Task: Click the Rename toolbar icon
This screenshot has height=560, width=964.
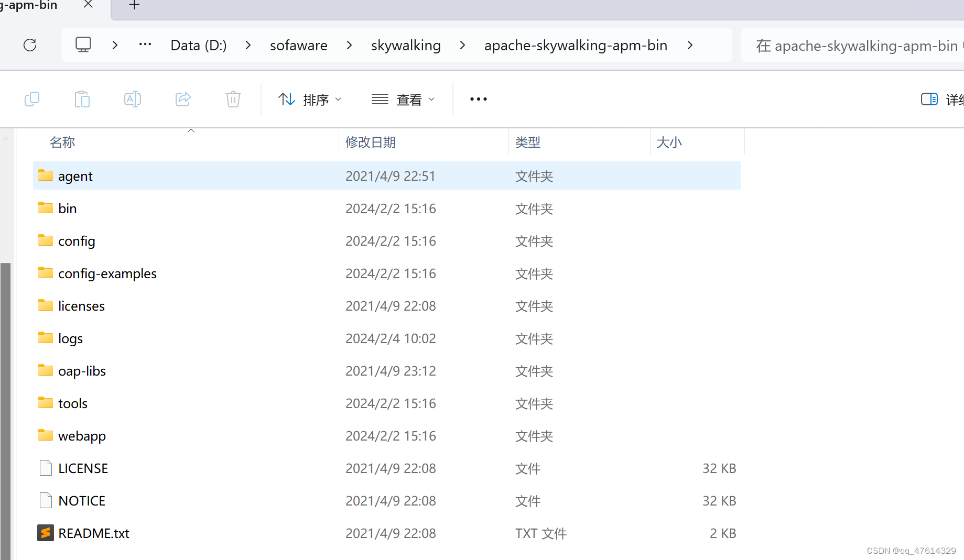Action: 133,99
